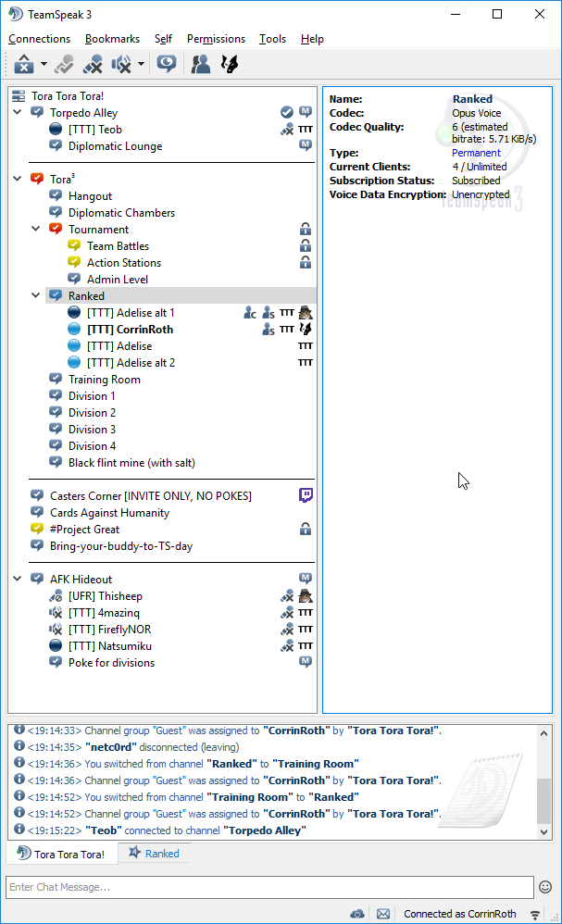This screenshot has height=924, width=562.
Task: Click the muted mic icon on FireflyNOR row
Action: [x=287, y=630]
